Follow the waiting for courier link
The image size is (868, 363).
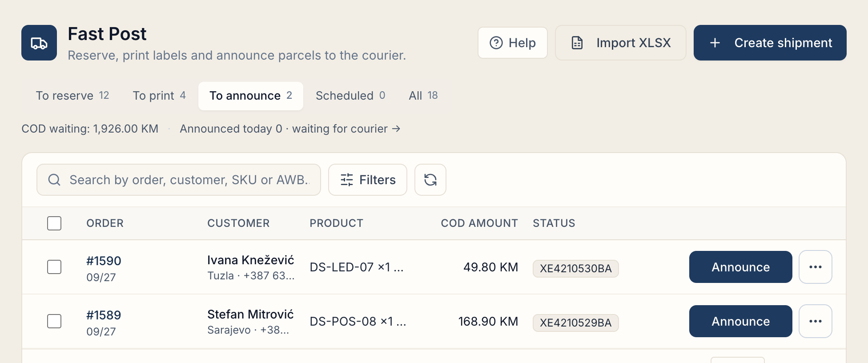click(x=346, y=129)
